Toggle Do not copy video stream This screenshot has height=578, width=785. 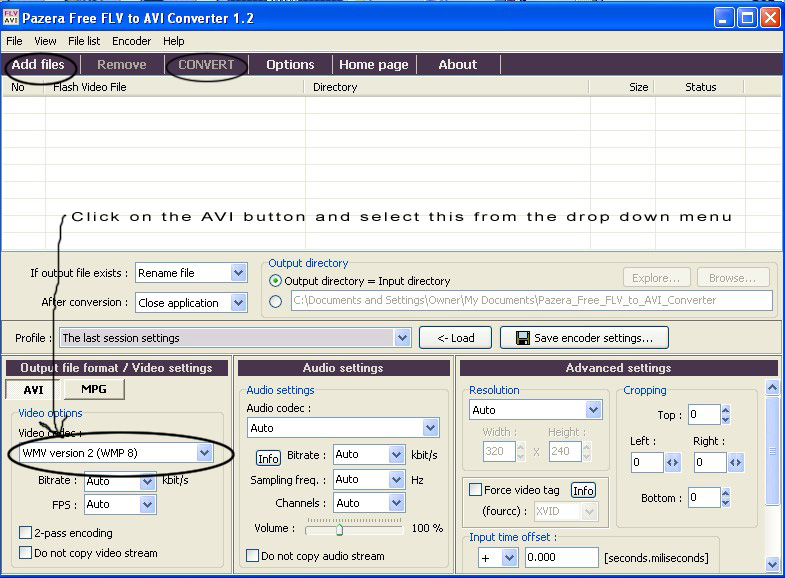26,553
